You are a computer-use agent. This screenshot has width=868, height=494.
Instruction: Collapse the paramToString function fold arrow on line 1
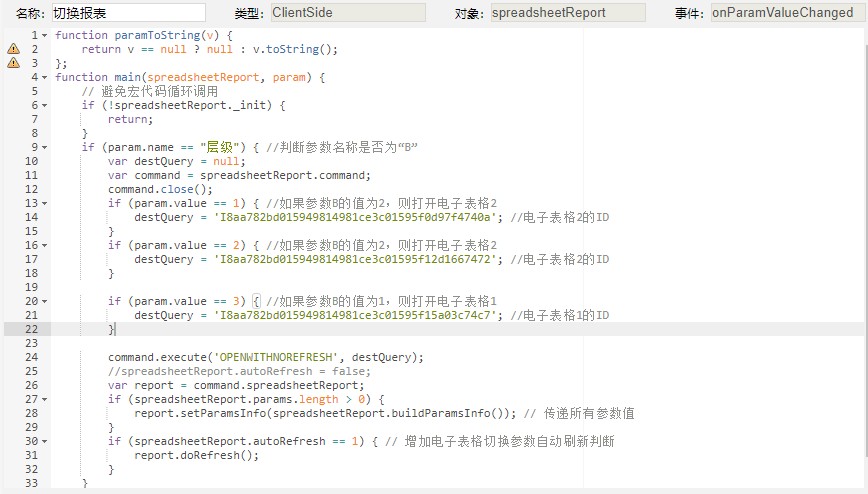(45, 35)
